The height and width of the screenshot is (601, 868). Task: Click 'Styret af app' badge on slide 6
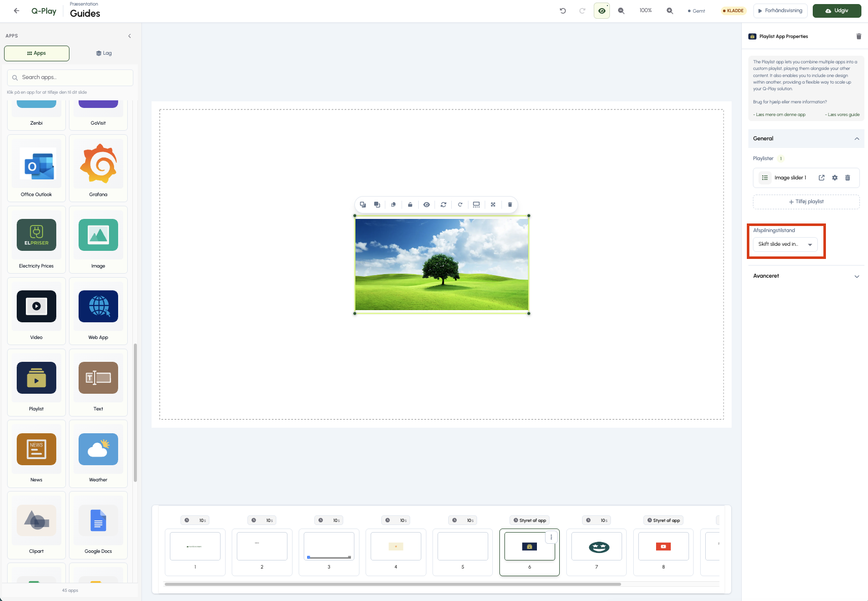[x=530, y=520]
